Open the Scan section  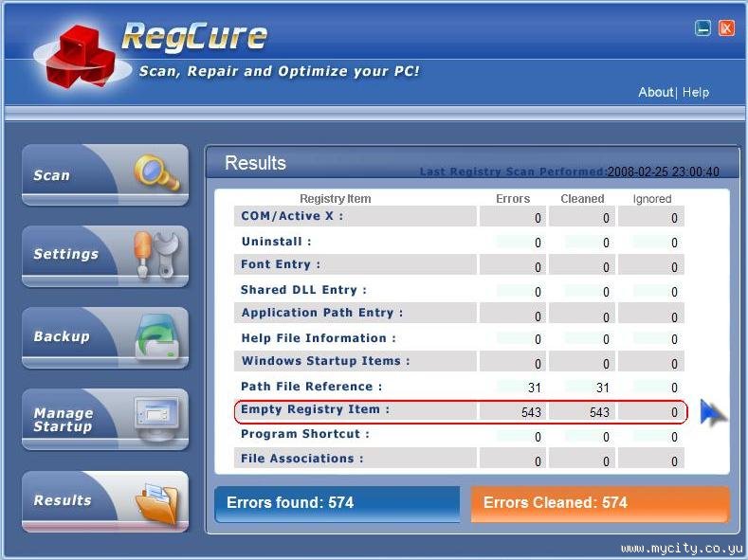[105, 175]
